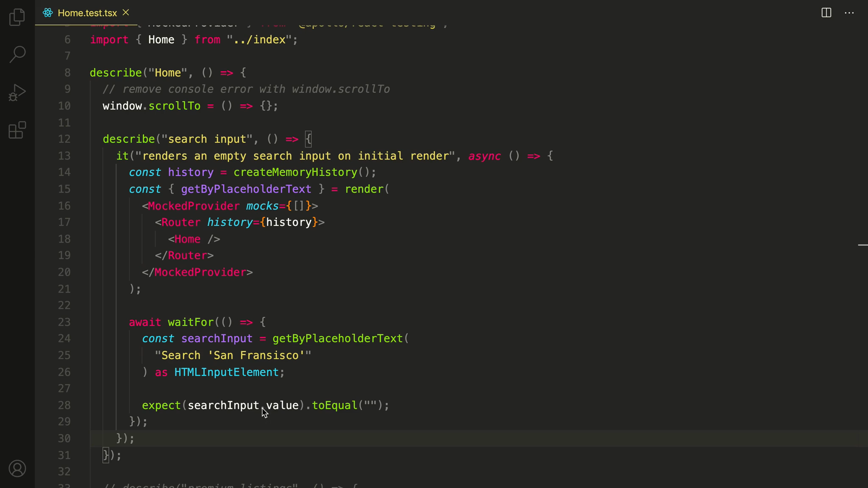Click line number 30 in gutter
Image resolution: width=868 pixels, height=488 pixels.
[x=64, y=438]
